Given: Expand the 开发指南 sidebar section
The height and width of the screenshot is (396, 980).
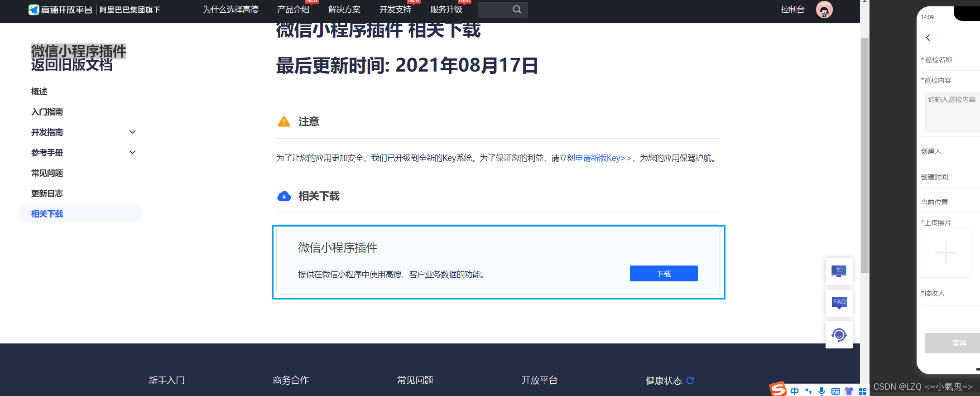Looking at the screenshot, I should (132, 132).
